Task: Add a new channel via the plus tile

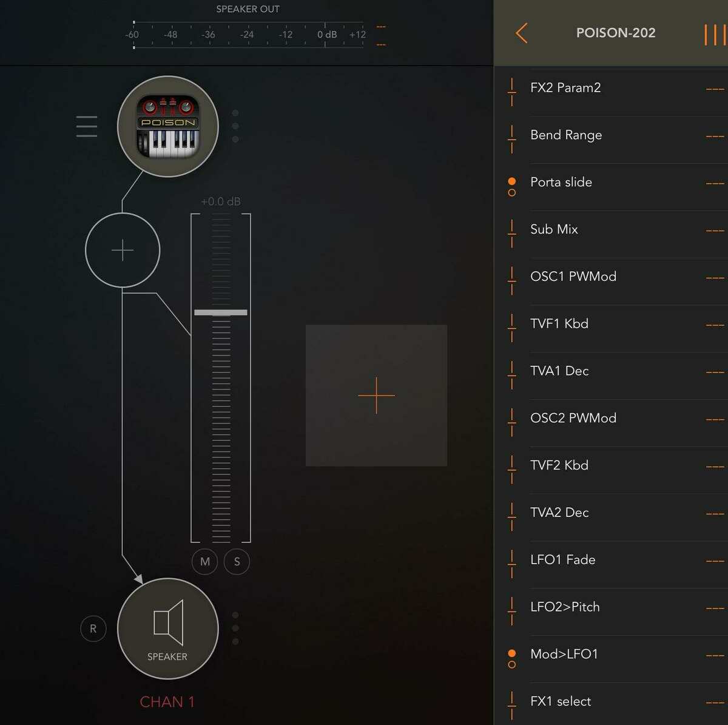Action: tap(376, 396)
